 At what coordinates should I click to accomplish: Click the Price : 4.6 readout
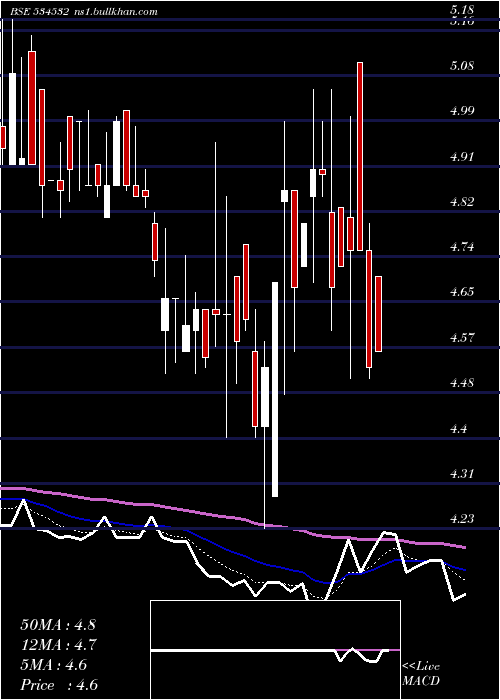pos(59,685)
